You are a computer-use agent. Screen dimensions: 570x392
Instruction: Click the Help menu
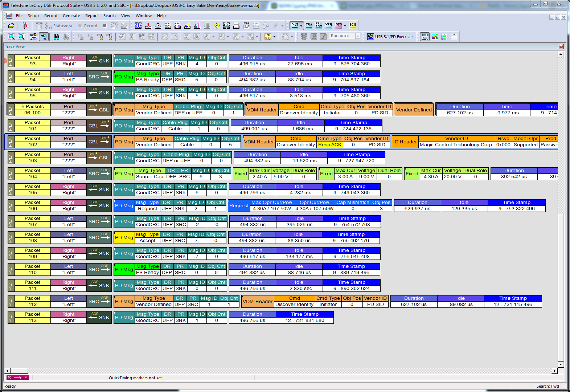[x=161, y=16]
